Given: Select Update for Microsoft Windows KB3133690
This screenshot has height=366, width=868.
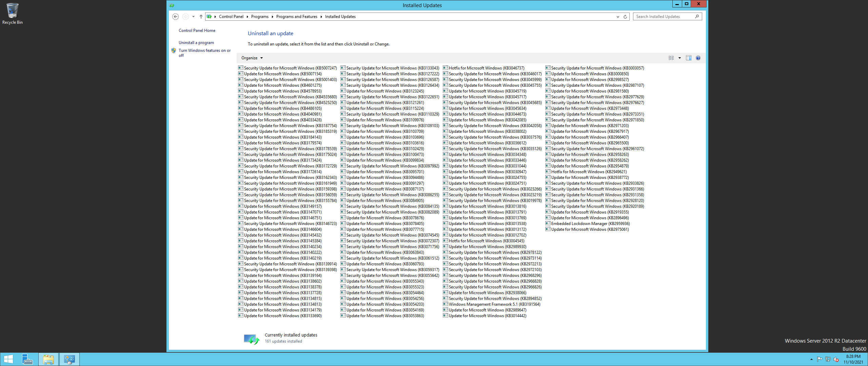Looking at the screenshot, I should (280, 316).
